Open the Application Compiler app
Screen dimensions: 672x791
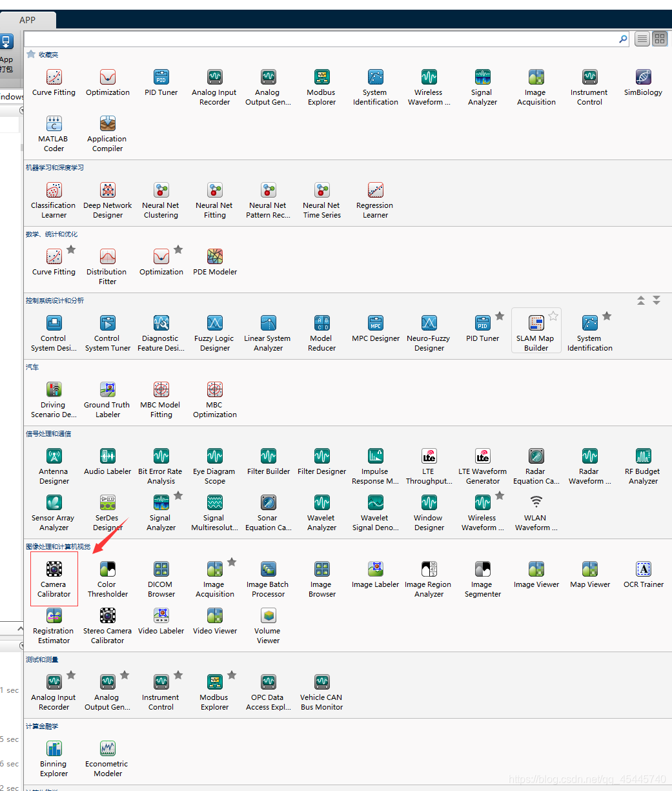coord(108,133)
